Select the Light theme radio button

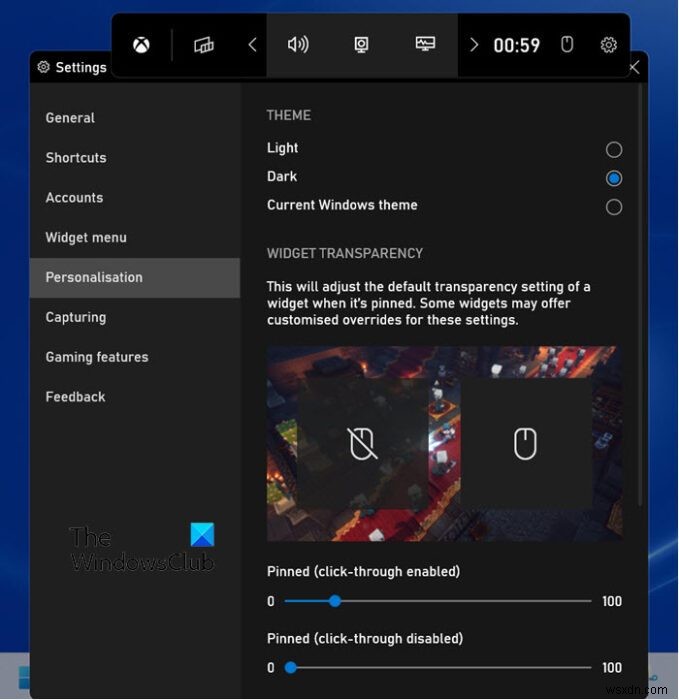[x=614, y=150]
